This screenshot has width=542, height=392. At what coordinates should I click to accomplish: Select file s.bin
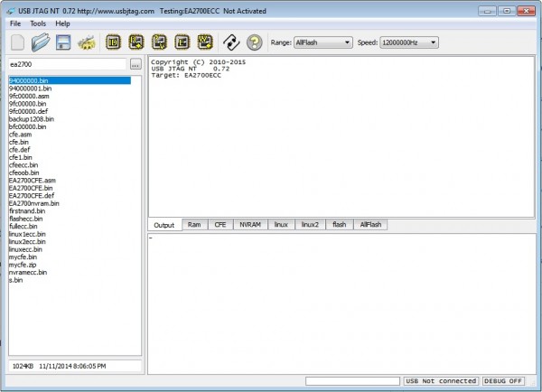coord(16,280)
